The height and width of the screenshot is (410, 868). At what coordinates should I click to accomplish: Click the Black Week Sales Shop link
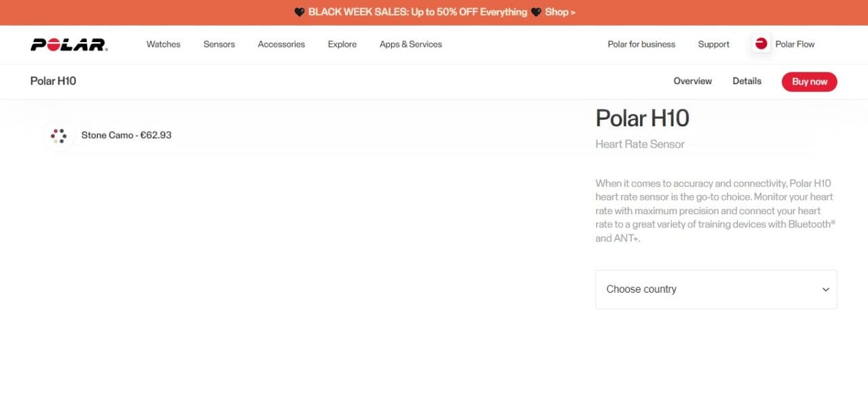point(560,12)
